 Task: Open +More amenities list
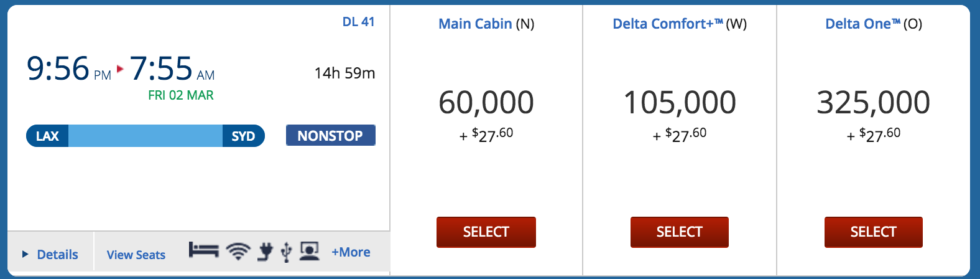pos(351,252)
